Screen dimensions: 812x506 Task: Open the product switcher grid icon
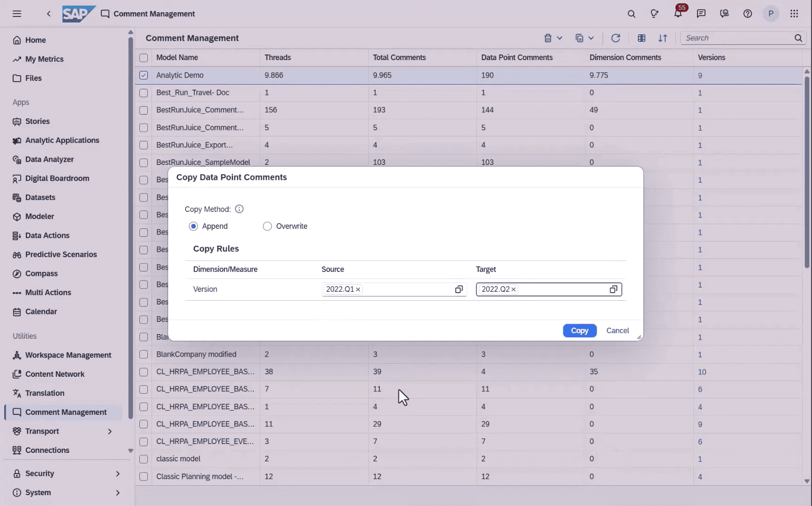[x=794, y=14]
